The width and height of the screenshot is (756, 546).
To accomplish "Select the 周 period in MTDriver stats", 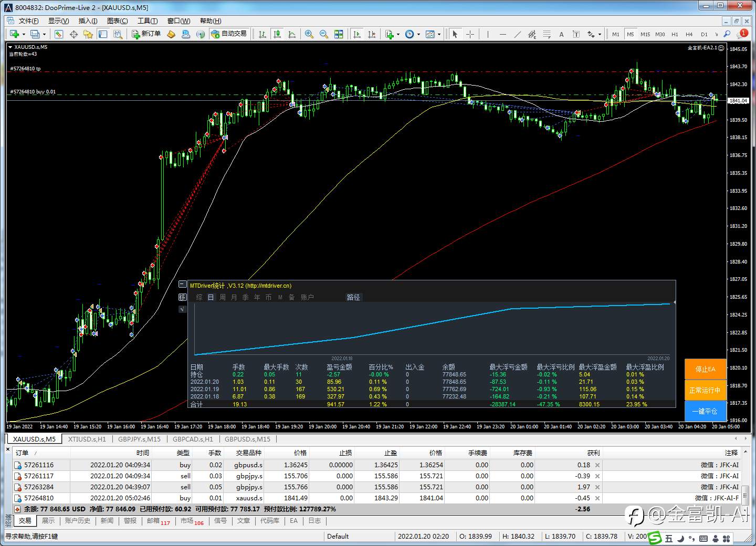I will coord(222,297).
